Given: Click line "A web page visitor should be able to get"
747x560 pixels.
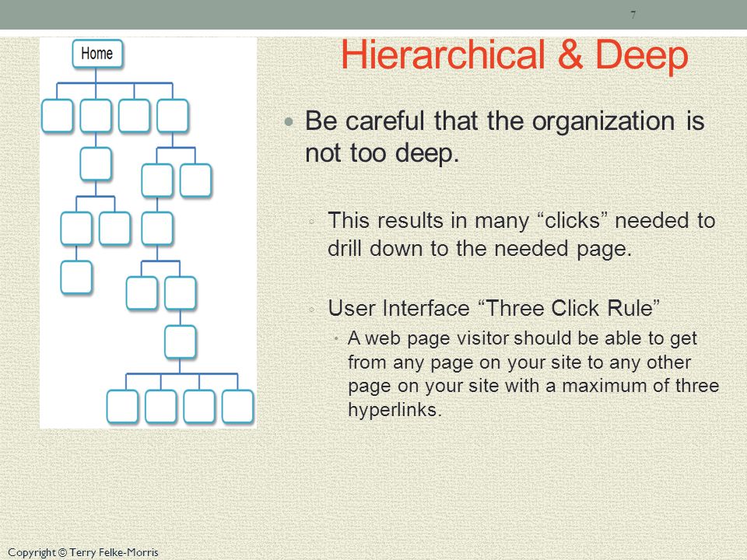Looking at the screenshot, I should [x=523, y=338].
